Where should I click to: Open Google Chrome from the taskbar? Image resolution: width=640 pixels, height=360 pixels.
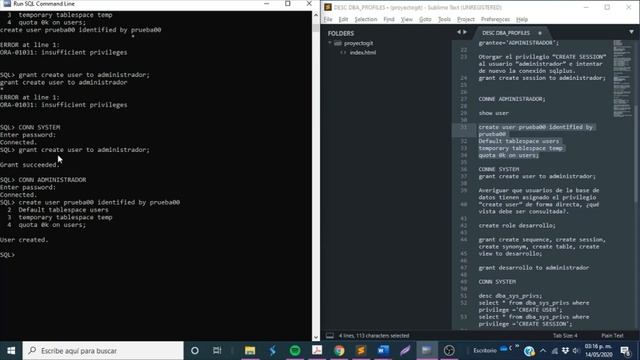click(x=339, y=351)
